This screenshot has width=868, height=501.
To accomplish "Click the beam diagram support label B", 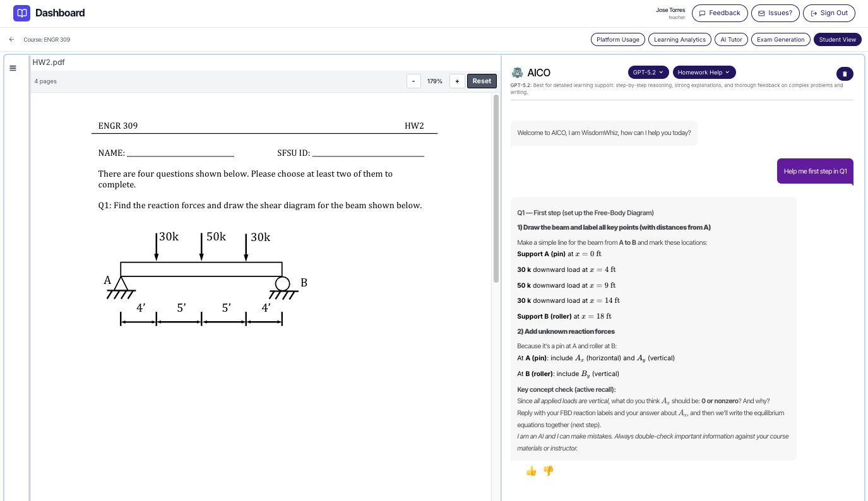I will [x=304, y=283].
